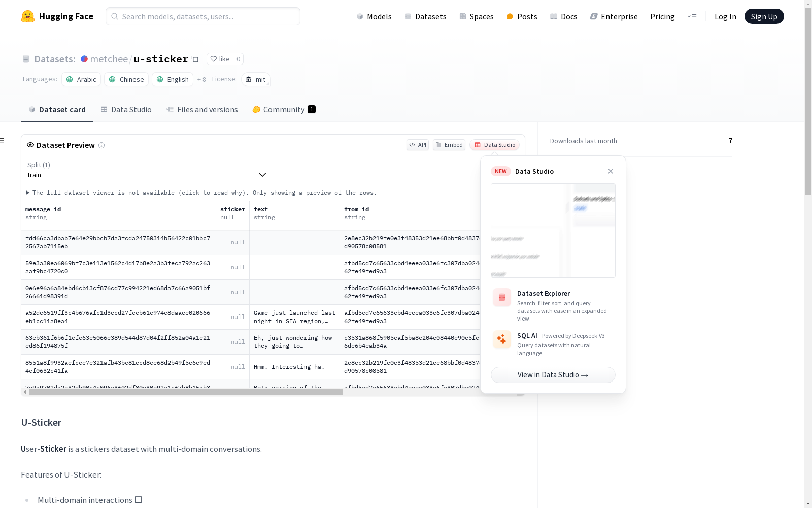Click the API button in preview header
Image resolution: width=812 pixels, height=508 pixels.
[418, 145]
